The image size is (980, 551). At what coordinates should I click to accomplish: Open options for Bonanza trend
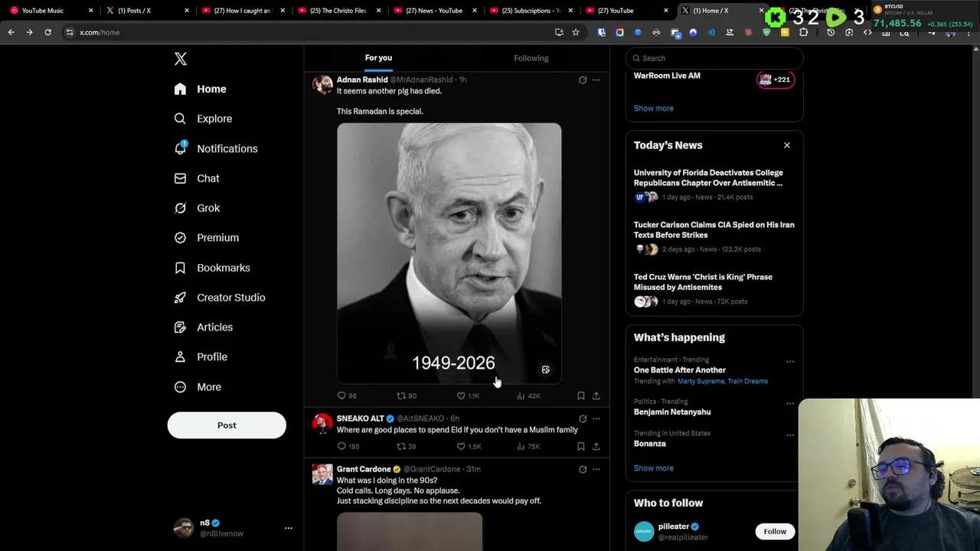(790, 435)
